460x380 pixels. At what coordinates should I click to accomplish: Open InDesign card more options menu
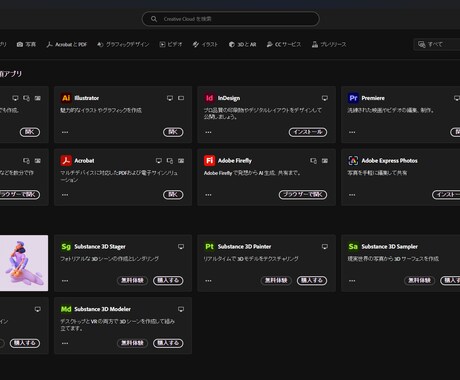pos(208,132)
